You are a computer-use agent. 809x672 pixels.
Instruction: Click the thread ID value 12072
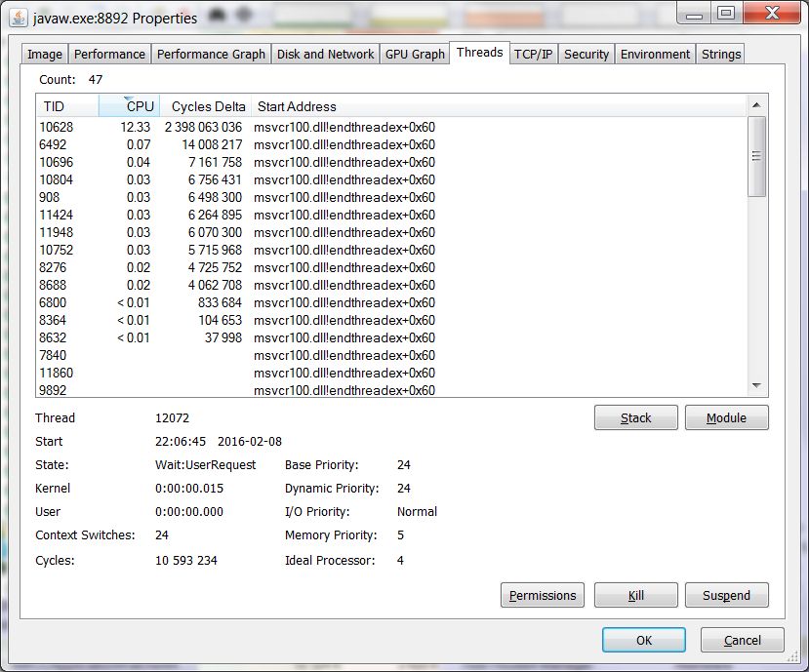coord(173,417)
